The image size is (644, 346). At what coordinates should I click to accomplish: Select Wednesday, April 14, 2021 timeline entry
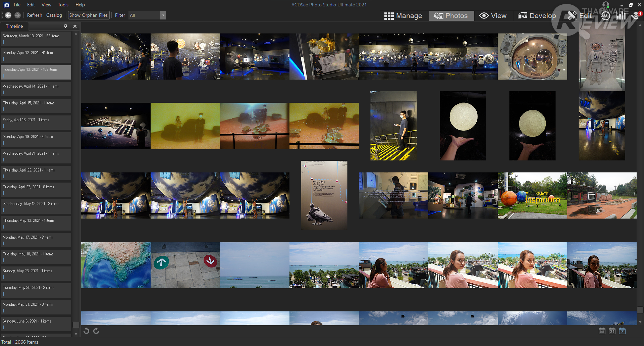[36, 89]
